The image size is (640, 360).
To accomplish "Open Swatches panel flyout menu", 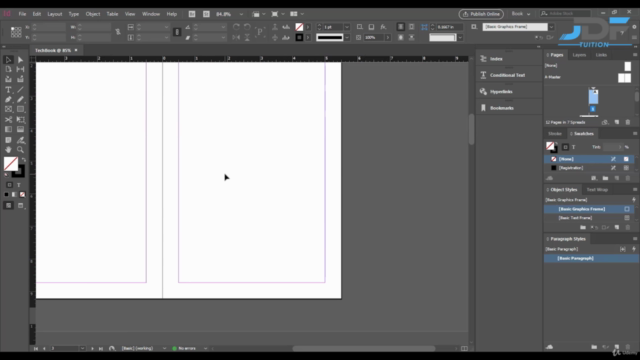I will (635, 133).
